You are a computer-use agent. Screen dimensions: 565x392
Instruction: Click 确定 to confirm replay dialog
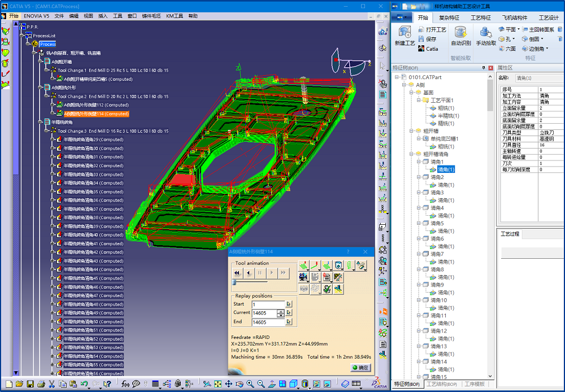[x=360, y=368]
